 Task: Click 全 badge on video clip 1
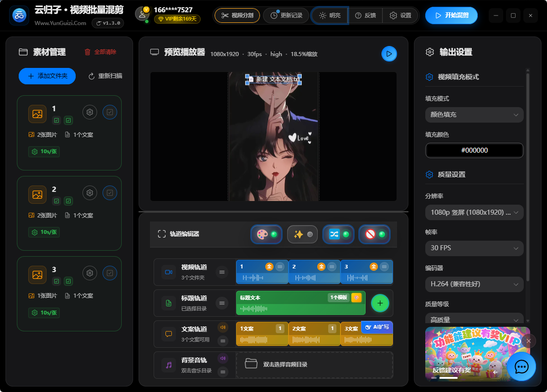coord(269,267)
